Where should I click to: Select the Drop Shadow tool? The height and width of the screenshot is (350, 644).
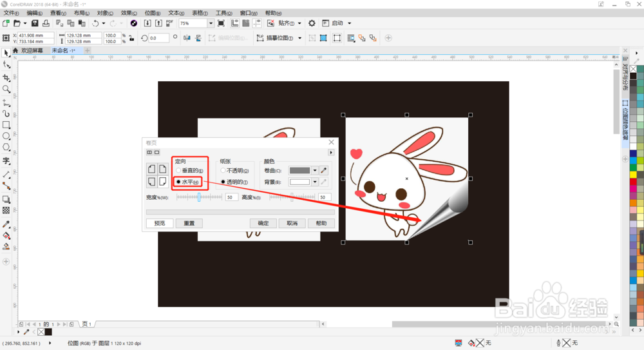point(6,199)
